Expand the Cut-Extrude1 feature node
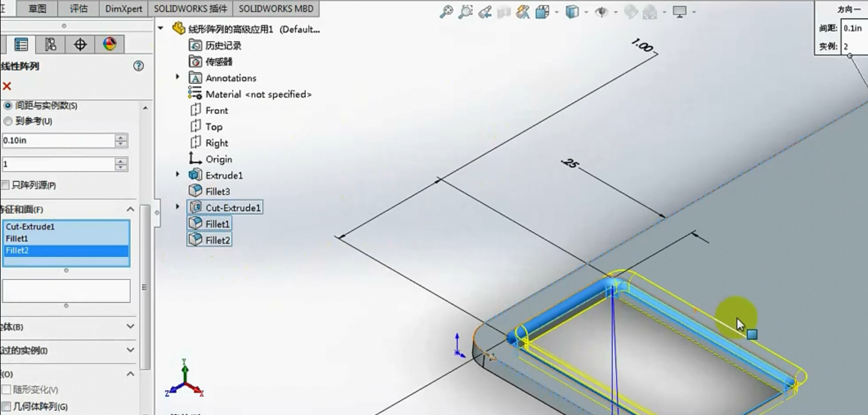 pyautogui.click(x=177, y=207)
